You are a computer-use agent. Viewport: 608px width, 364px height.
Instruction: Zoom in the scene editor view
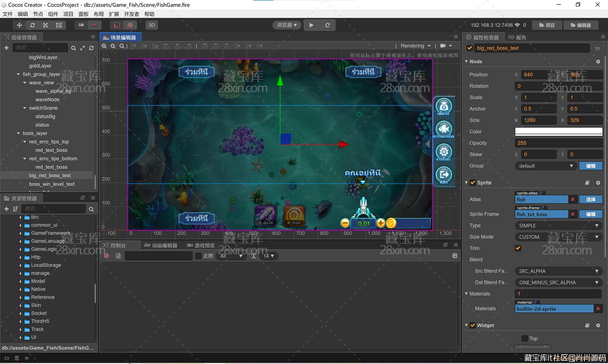point(104,46)
